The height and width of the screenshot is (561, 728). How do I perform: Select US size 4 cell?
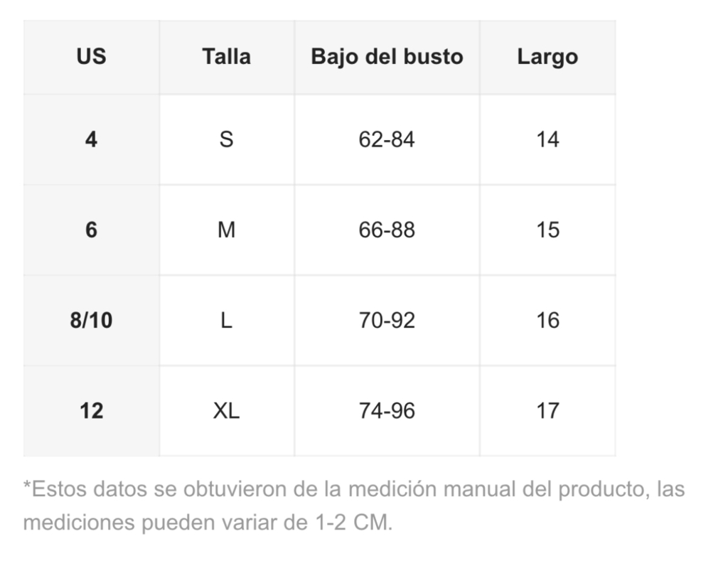click(x=92, y=139)
